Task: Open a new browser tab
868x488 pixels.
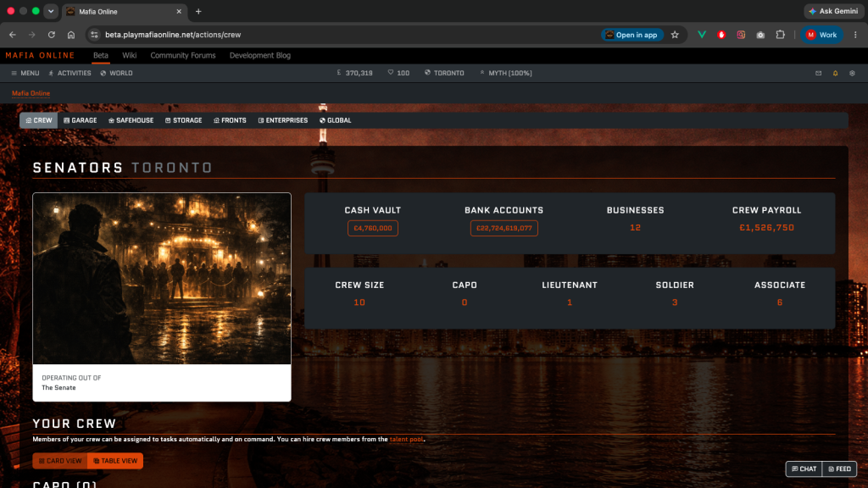Action: pos(198,11)
